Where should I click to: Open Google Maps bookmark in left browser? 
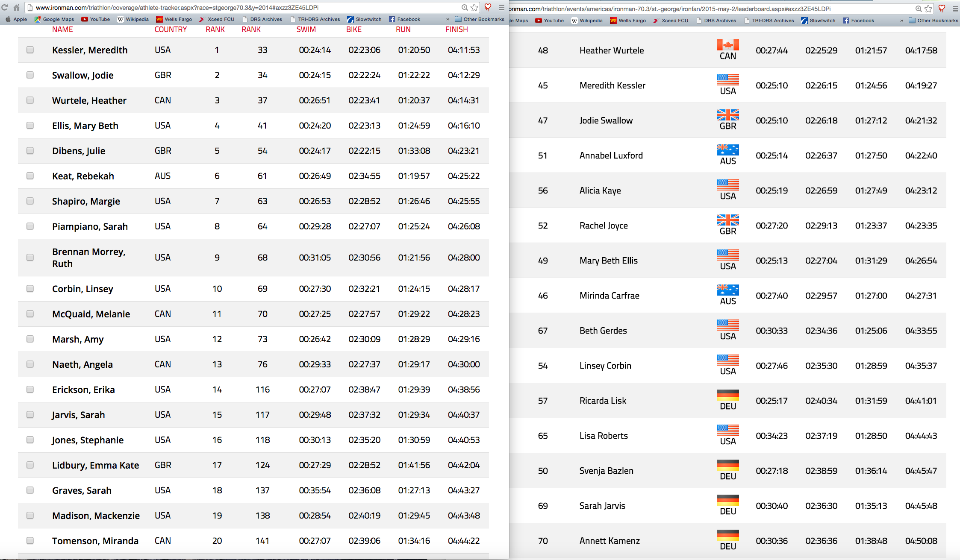coord(54,19)
